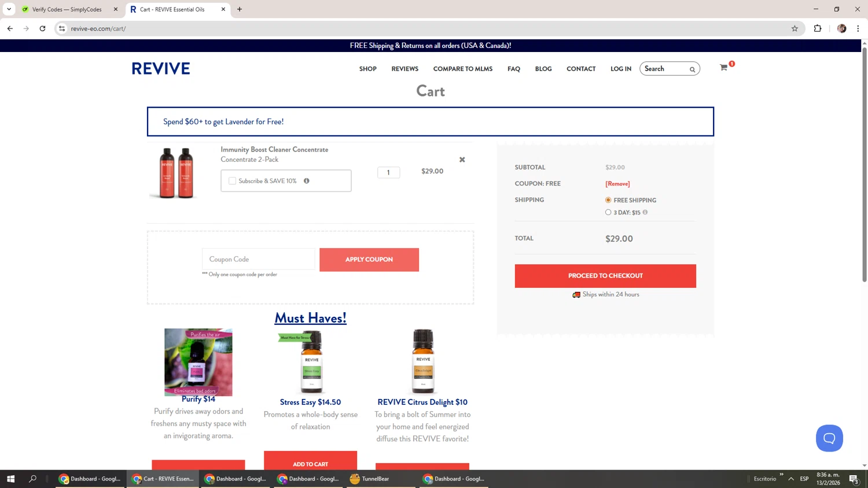The height and width of the screenshot is (488, 868).
Task: Open the Chrome profile avatar
Action: coord(842,28)
